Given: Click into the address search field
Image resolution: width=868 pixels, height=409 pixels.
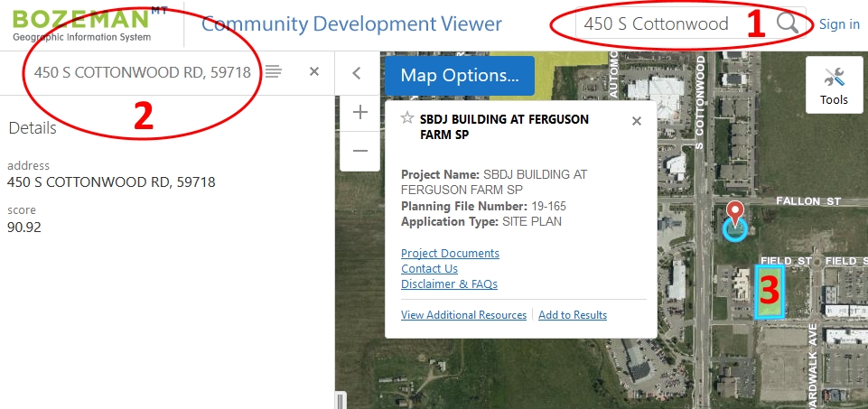Looking at the screenshot, I should click(659, 24).
